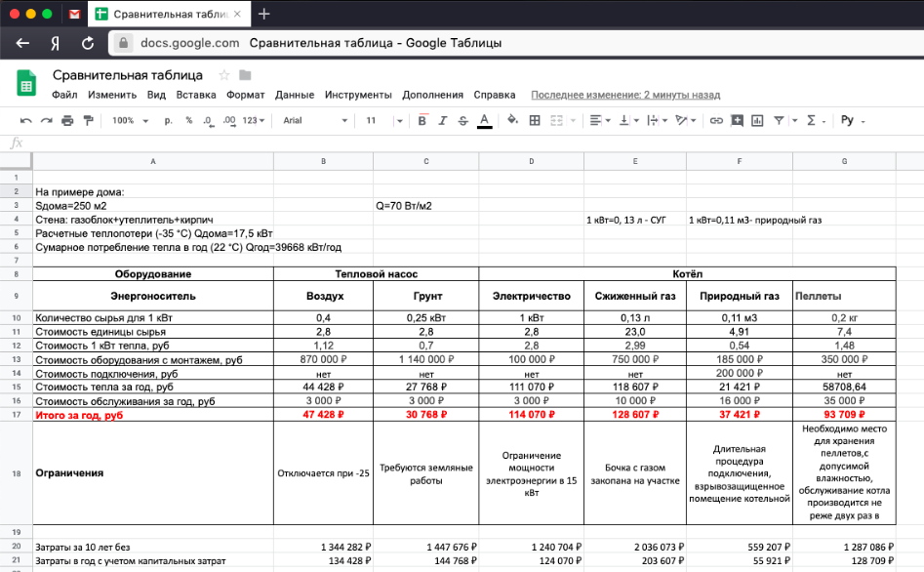Screen dimensions: 924x572
Task: Toggle italic formatting
Action: (443, 121)
